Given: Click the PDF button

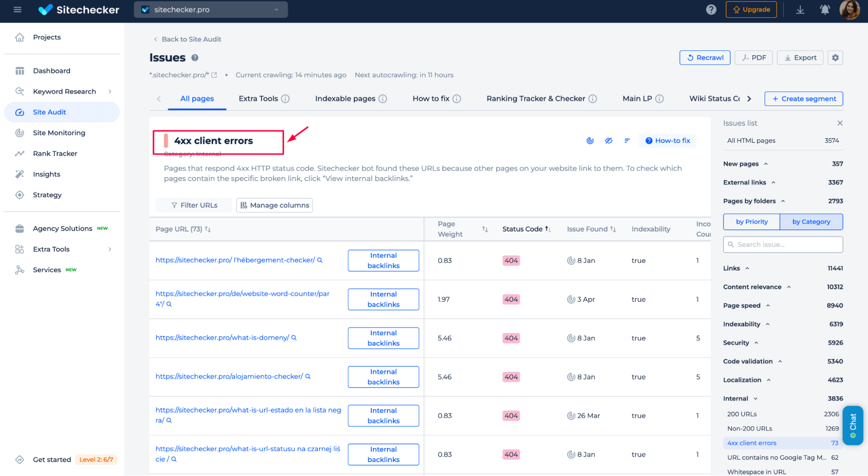Looking at the screenshot, I should tap(753, 58).
